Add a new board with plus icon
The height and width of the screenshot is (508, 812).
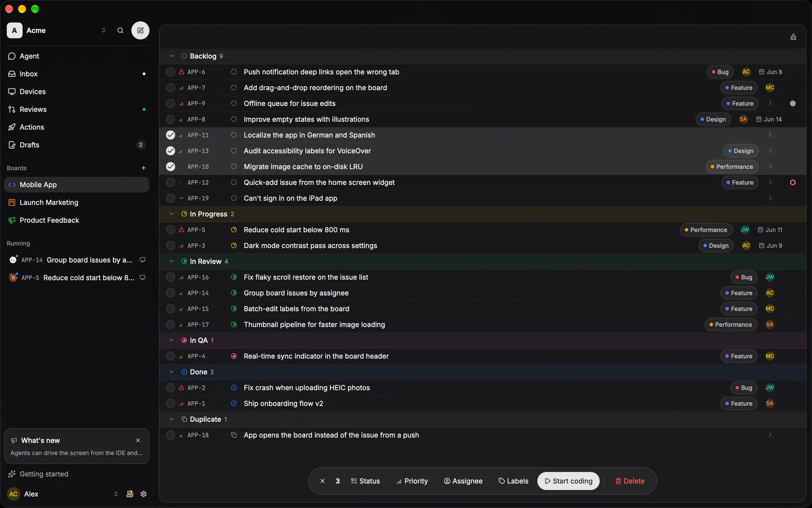[x=143, y=168]
